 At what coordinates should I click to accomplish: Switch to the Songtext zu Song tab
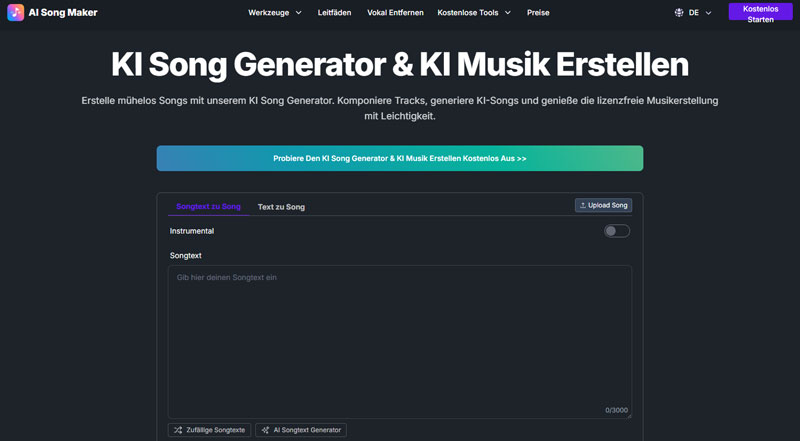click(x=208, y=206)
